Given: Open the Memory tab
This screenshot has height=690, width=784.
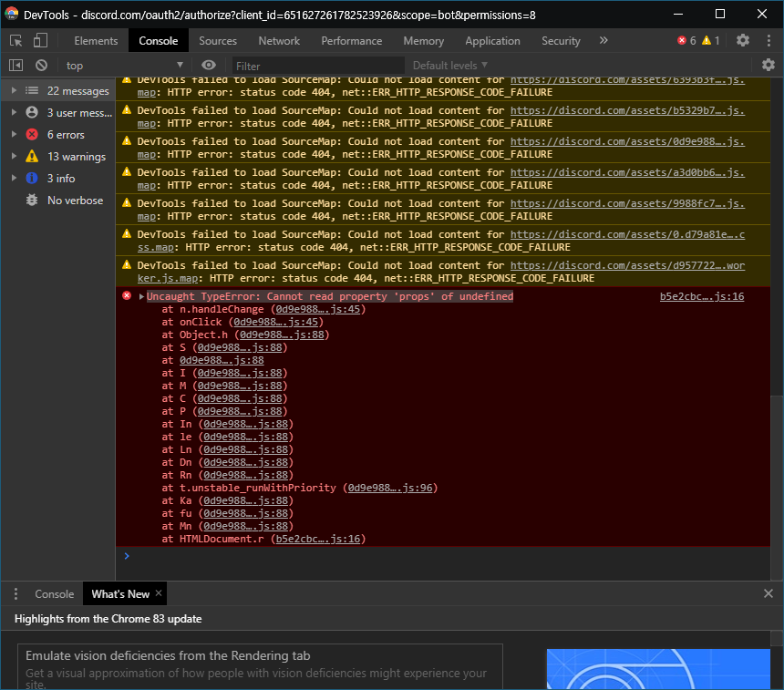Looking at the screenshot, I should tap(424, 41).
